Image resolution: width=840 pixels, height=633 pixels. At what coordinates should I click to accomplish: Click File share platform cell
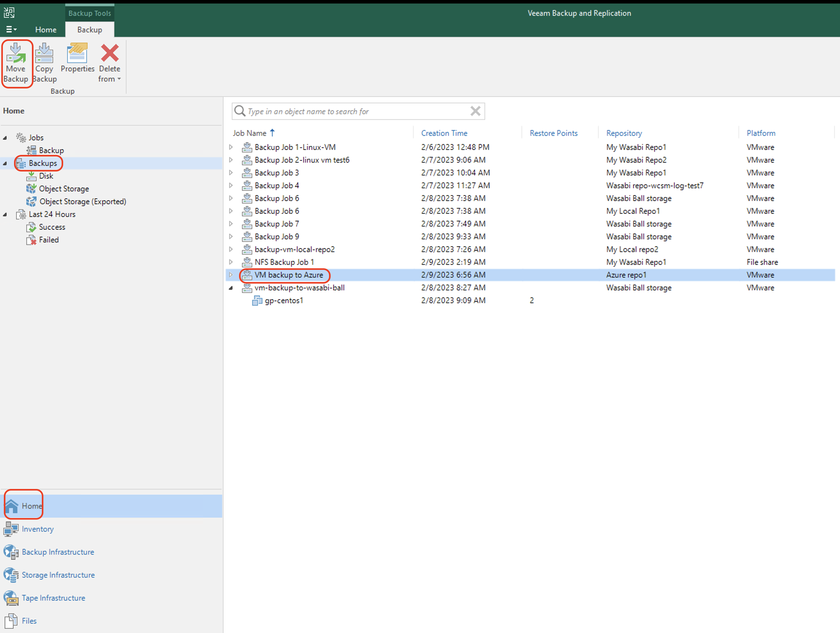[762, 262]
